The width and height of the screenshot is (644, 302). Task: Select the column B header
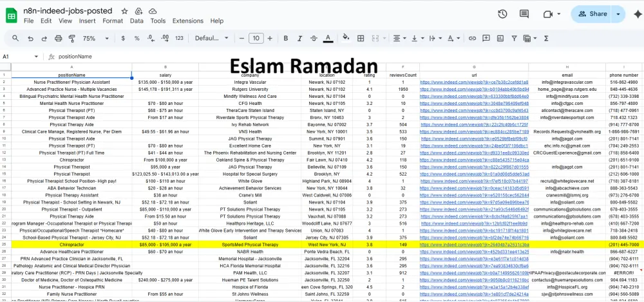pos(165,67)
